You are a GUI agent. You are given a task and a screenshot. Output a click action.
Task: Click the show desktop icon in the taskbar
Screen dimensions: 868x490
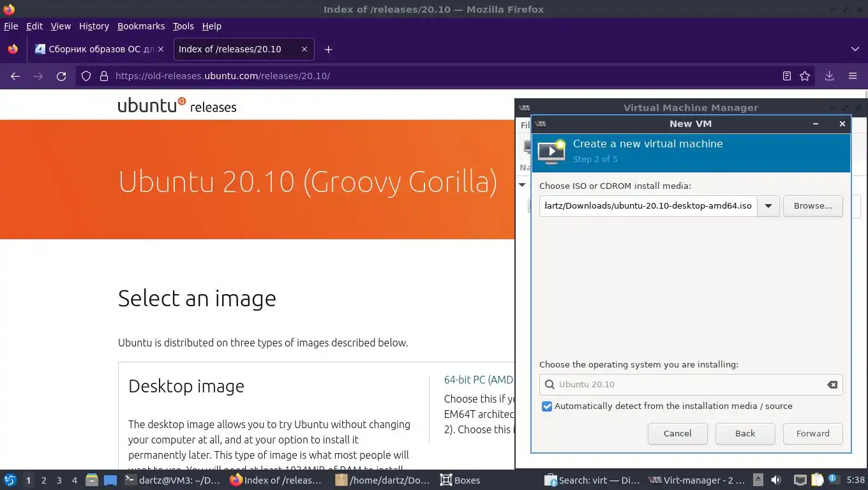coord(110,480)
